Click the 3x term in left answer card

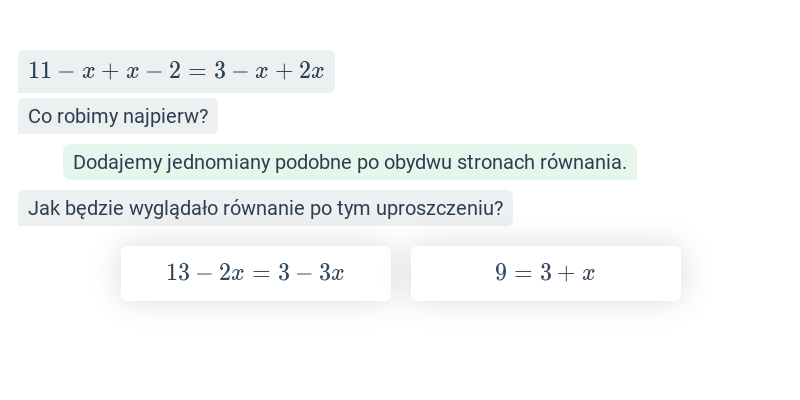click(332, 273)
